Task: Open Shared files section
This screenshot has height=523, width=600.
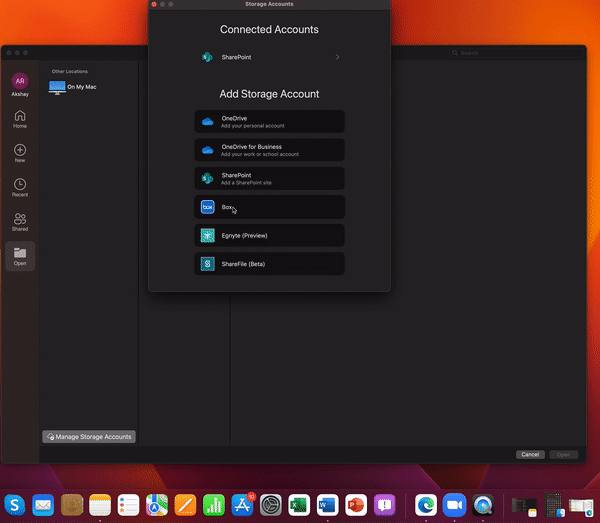Action: pos(20,223)
